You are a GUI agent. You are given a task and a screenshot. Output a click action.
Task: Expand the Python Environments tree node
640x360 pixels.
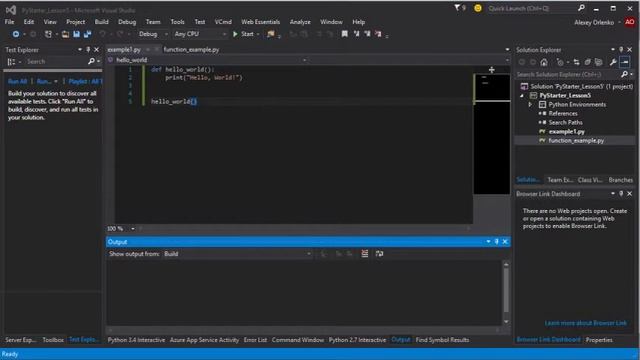530,104
